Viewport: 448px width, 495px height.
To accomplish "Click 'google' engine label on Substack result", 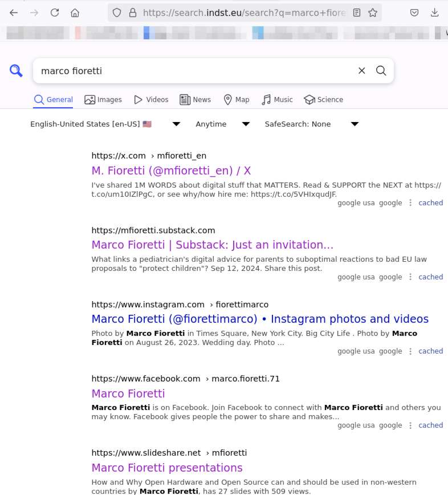I will 390,277.
